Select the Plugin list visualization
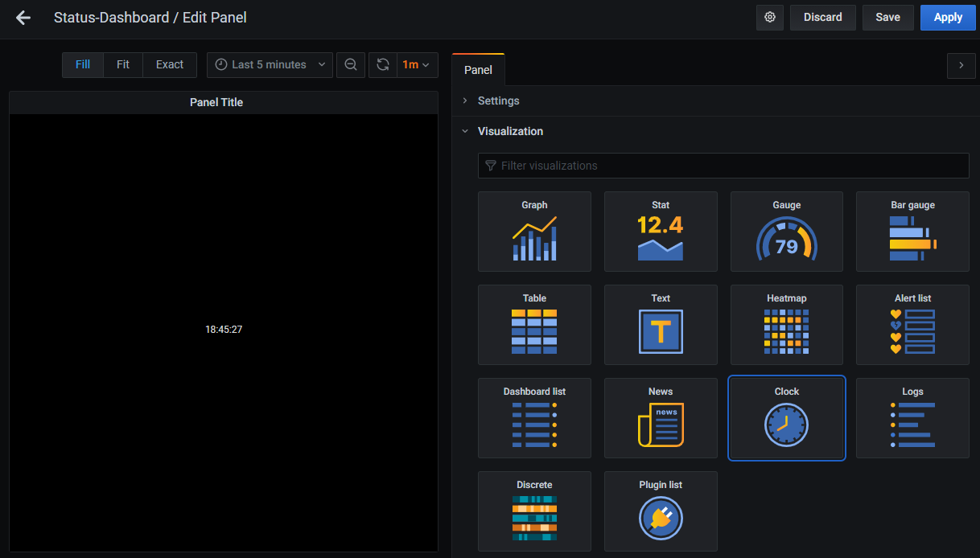This screenshot has height=558, width=980. point(661,511)
